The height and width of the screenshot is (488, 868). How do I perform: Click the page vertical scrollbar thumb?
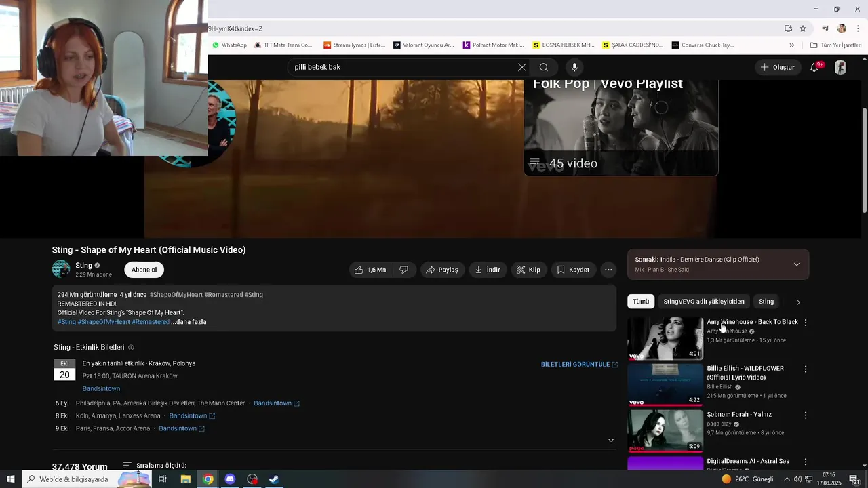pyautogui.click(x=864, y=161)
